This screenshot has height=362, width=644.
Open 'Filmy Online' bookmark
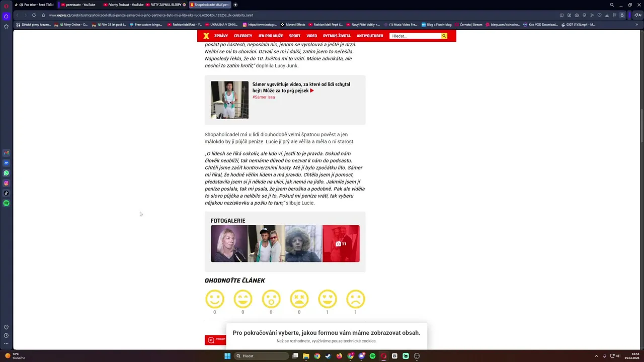coord(71,24)
